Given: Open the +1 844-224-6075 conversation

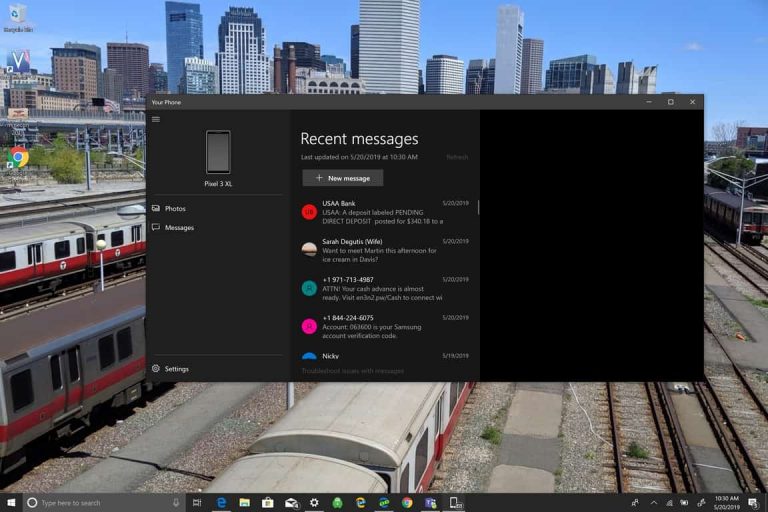Looking at the screenshot, I should (x=385, y=327).
